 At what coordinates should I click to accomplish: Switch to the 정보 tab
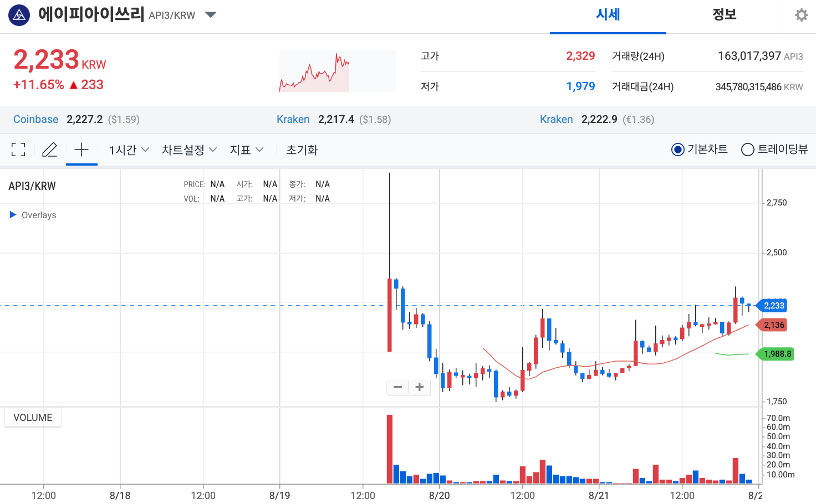coord(724,14)
